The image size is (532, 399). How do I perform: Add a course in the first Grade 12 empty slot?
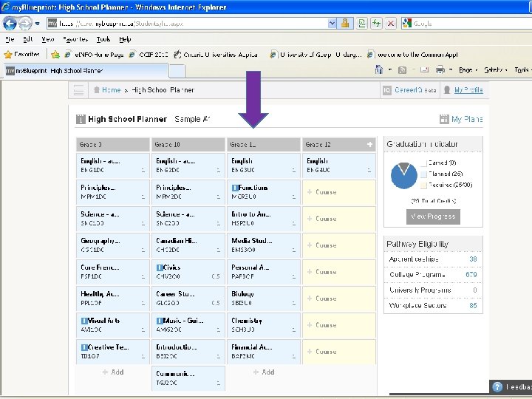click(x=339, y=192)
